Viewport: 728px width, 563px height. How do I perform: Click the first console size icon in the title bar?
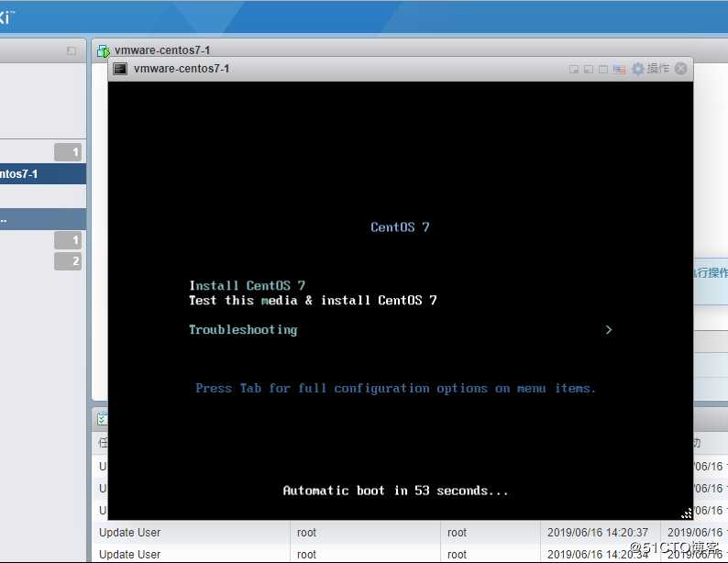click(574, 69)
